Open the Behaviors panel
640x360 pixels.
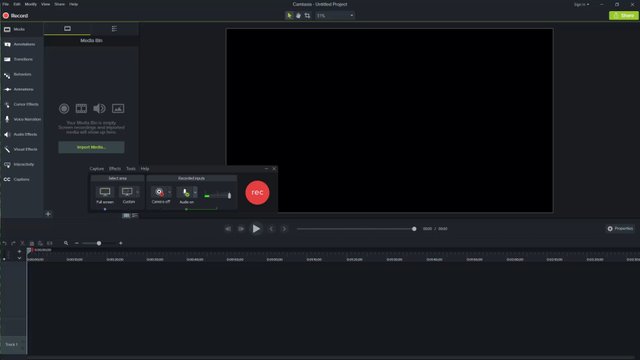click(x=21, y=74)
